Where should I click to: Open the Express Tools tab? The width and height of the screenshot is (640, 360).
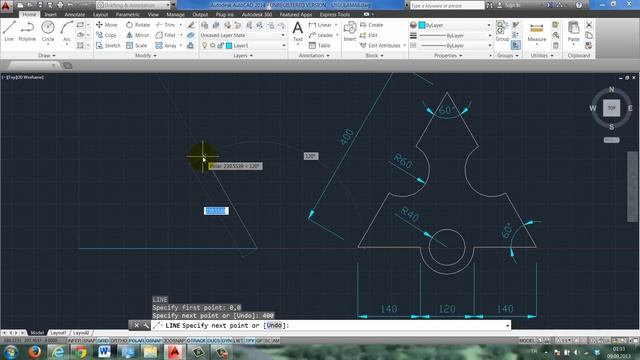click(x=335, y=14)
